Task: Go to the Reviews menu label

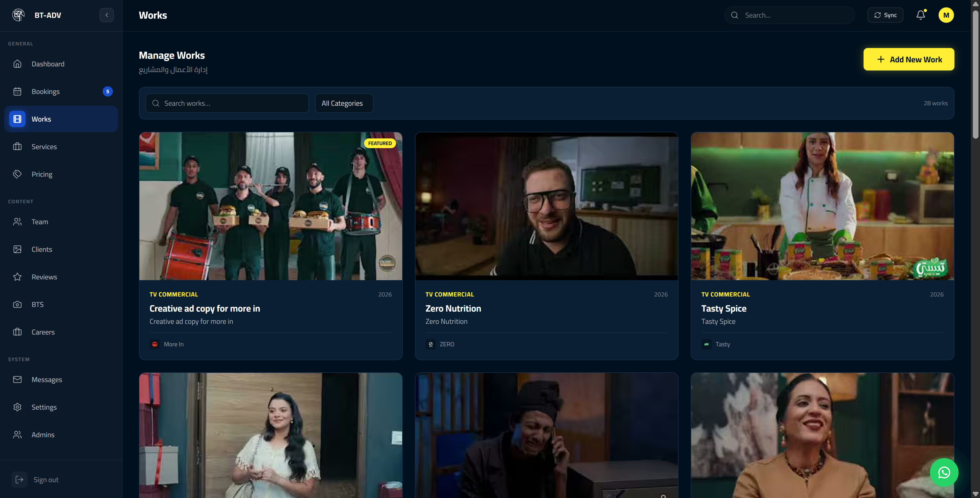Action: click(x=44, y=277)
